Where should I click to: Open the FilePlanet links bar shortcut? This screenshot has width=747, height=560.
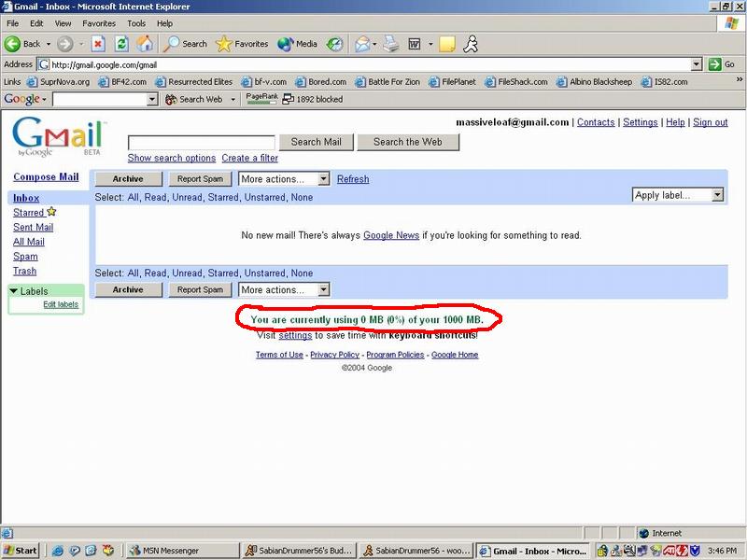453,82
